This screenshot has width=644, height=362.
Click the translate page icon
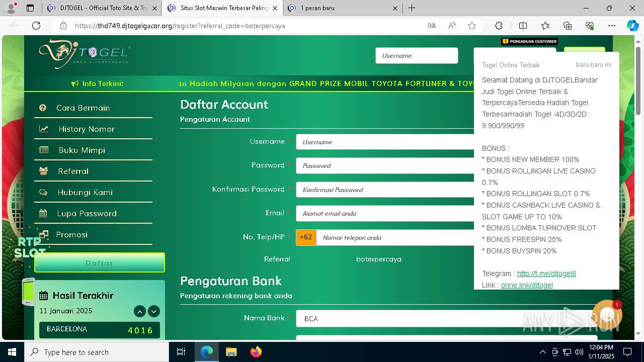[432, 26]
